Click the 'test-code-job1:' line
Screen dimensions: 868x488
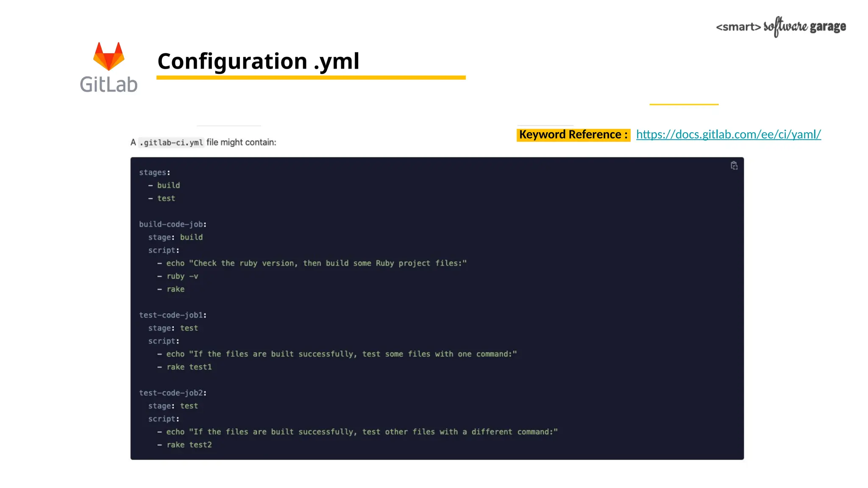tap(173, 315)
